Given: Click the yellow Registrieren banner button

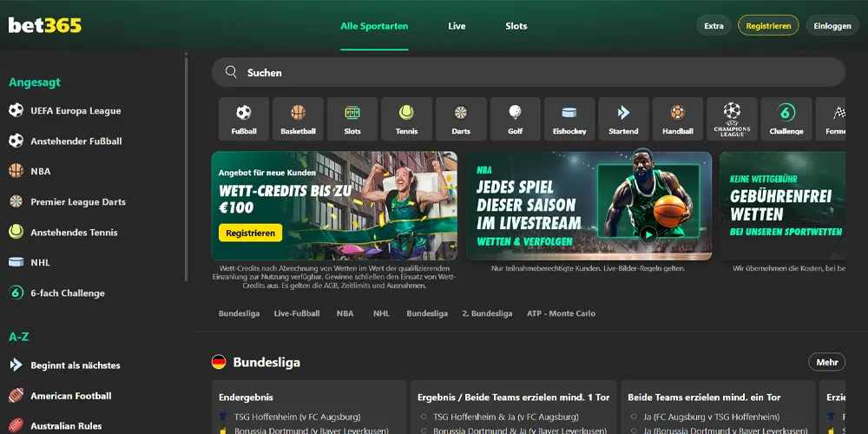Looking at the screenshot, I should [x=250, y=233].
